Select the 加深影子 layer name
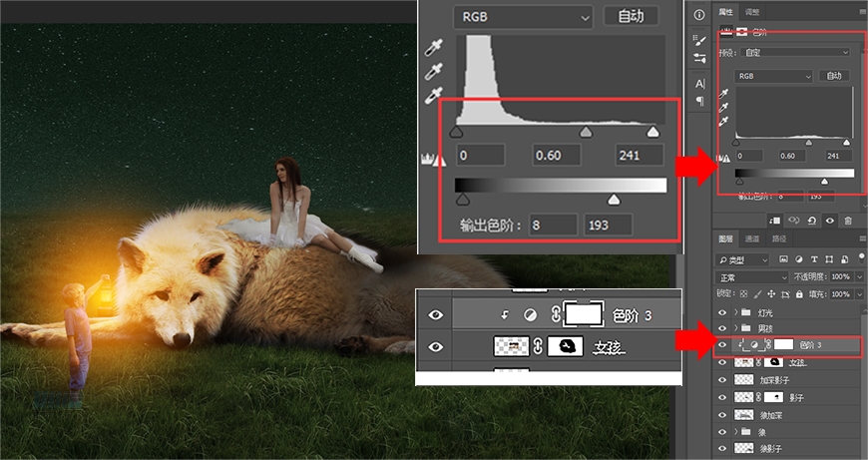The height and width of the screenshot is (460, 868). click(x=774, y=380)
